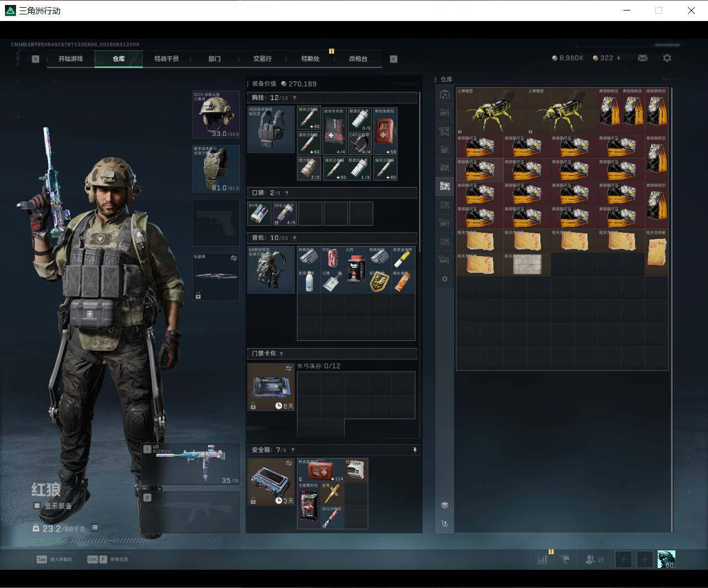Screen dimensions: 708x588
Task: Select the cola can in backpack
Action: (x=332, y=258)
